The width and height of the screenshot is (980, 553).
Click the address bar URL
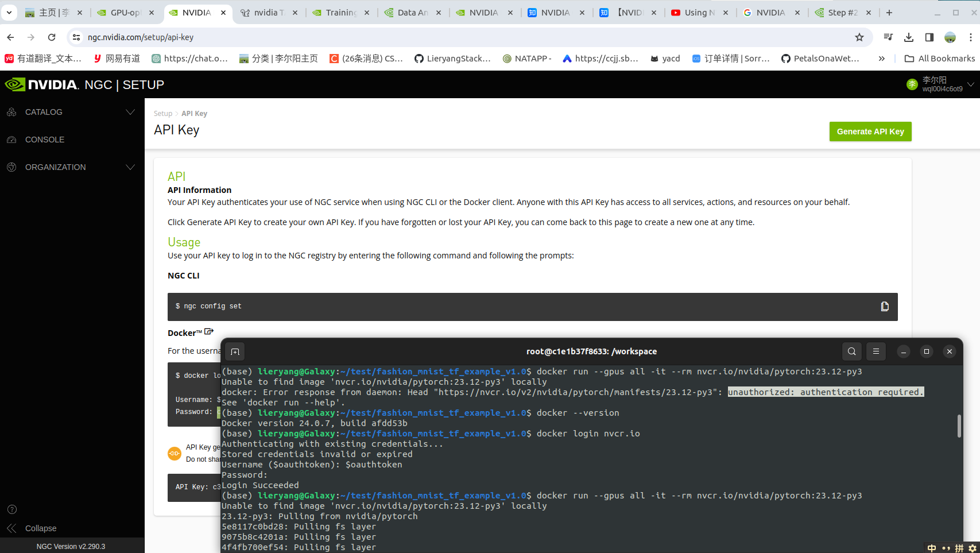coord(141,37)
